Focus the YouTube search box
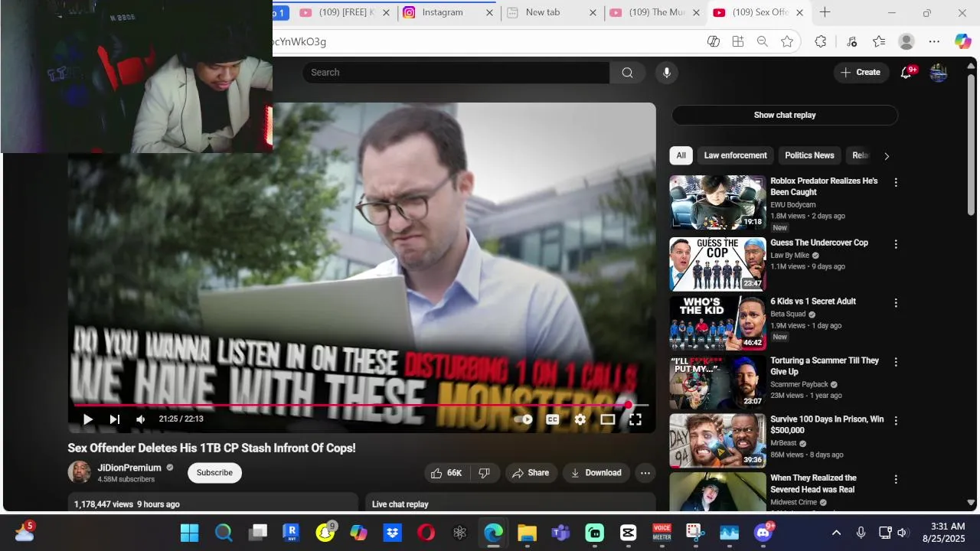This screenshot has width=980, height=551. point(456,73)
